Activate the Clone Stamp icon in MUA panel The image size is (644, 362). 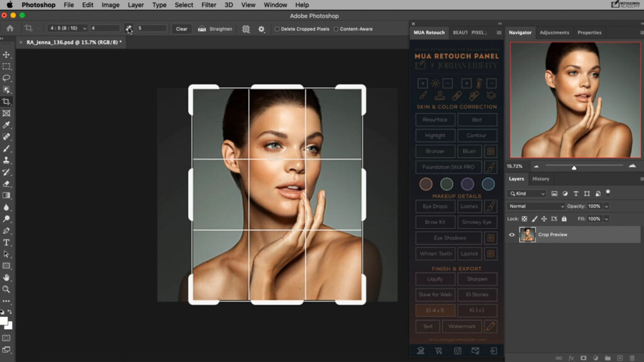pyautogui.click(x=440, y=95)
